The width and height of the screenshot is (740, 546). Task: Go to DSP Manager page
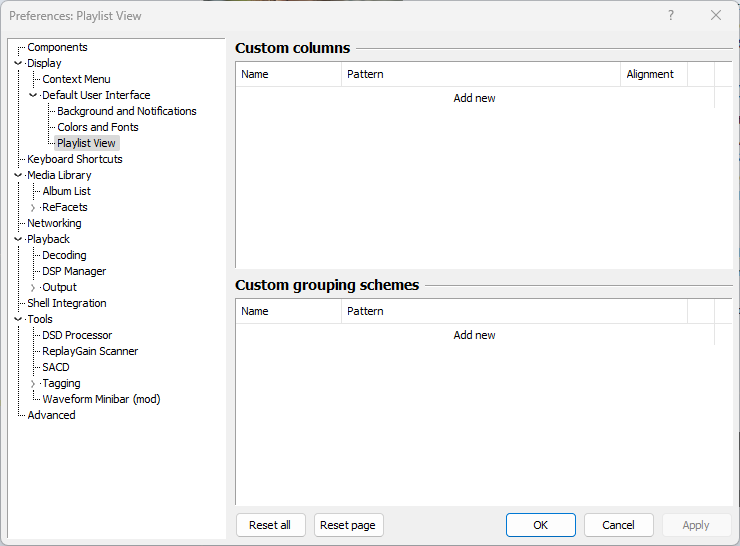coord(74,271)
